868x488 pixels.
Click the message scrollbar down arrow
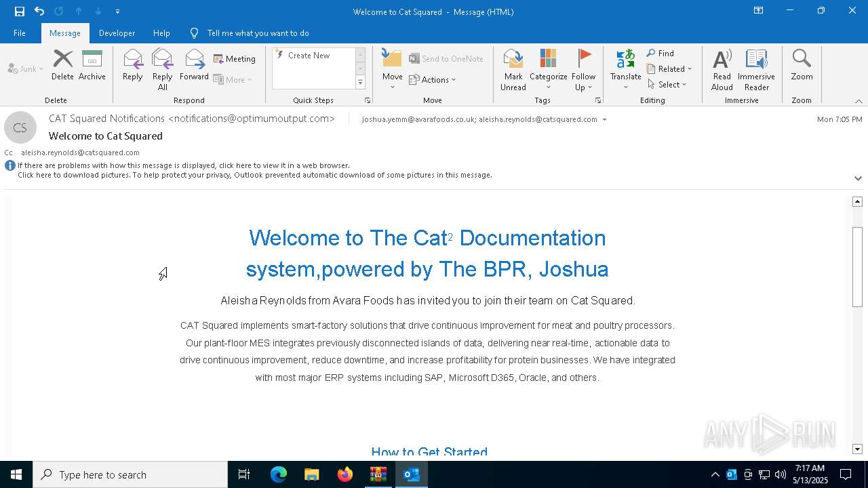tap(857, 449)
